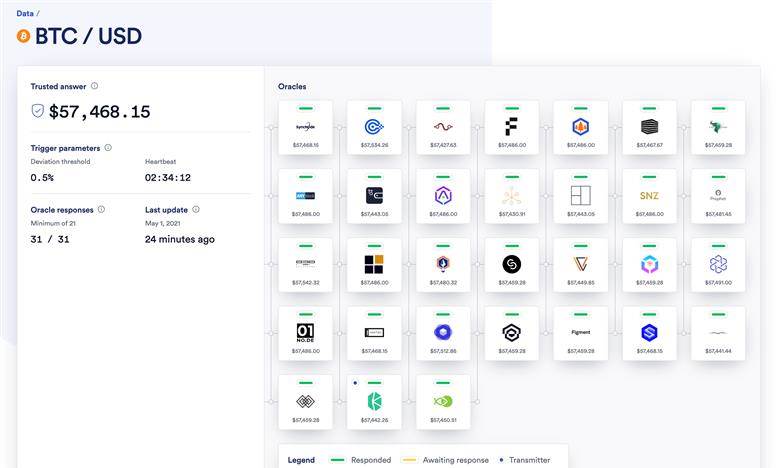Viewport: 780px width, 468px height.
Task: Select the Figment oracle logo
Action: [581, 332]
